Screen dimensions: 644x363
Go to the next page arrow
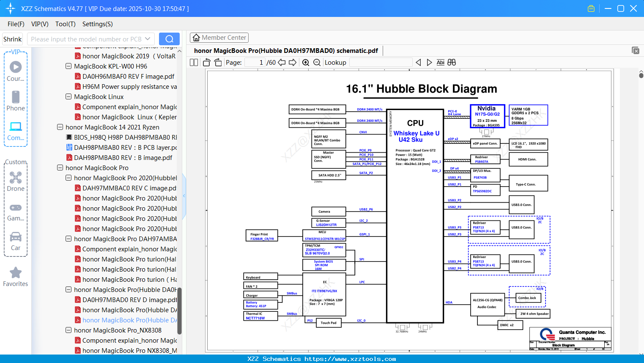coord(293,63)
